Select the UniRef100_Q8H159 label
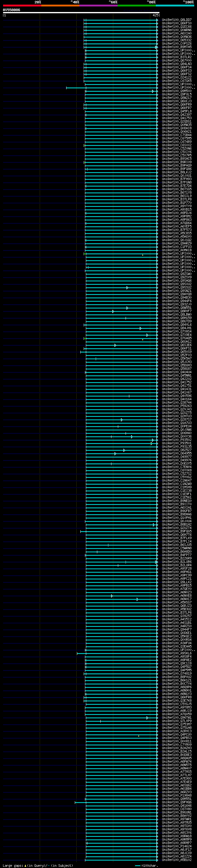 coord(177,318)
